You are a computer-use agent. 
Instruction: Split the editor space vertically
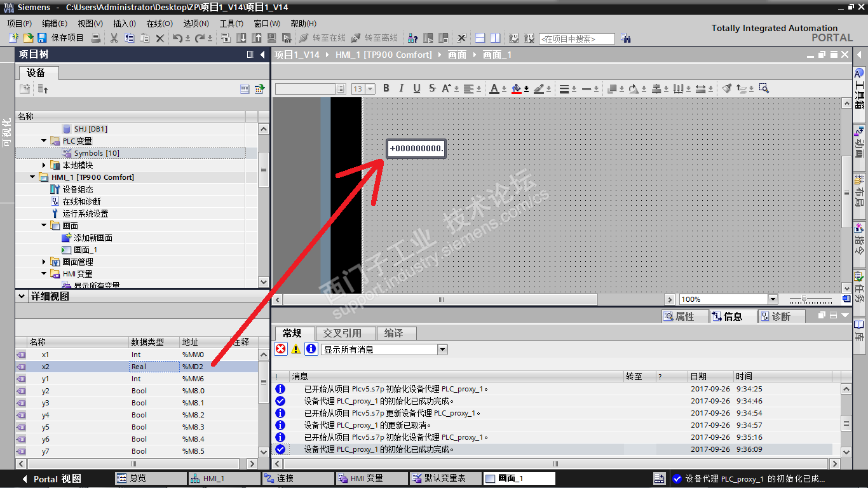[x=495, y=38]
